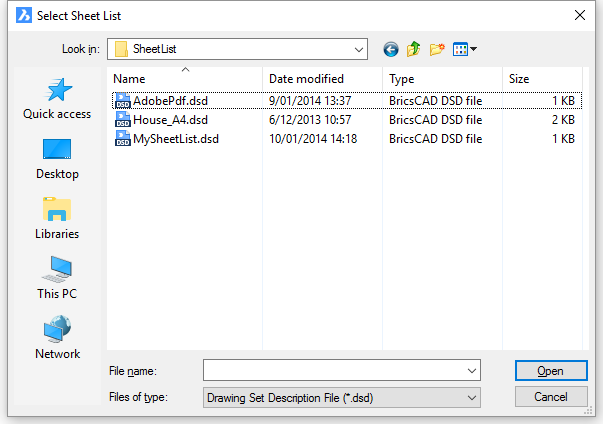Screen dimensions: 603x424
Task: Select the AdobePdf.dsd file name
Action: click(170, 101)
